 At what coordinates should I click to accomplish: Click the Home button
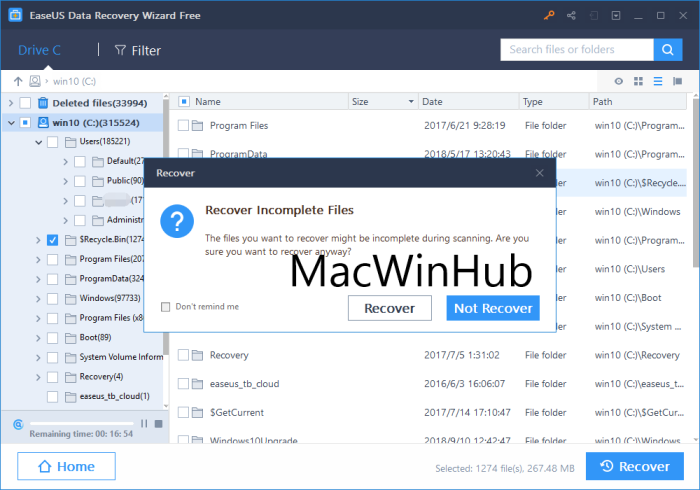pos(66,466)
